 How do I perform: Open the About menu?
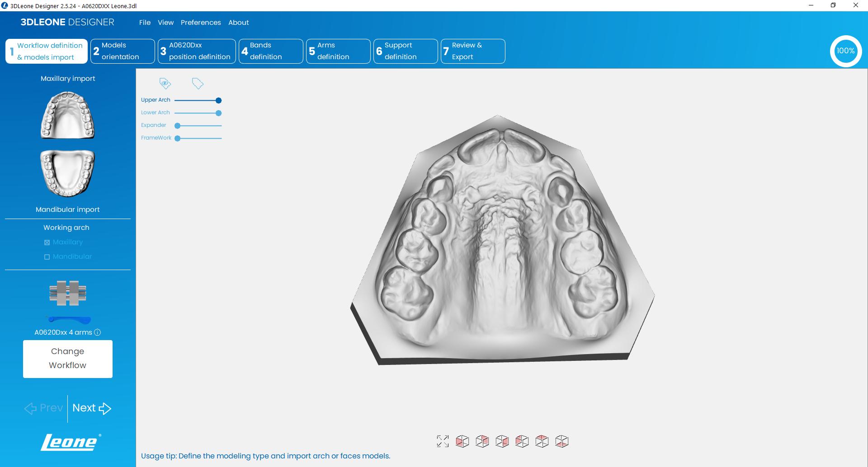[x=238, y=23]
